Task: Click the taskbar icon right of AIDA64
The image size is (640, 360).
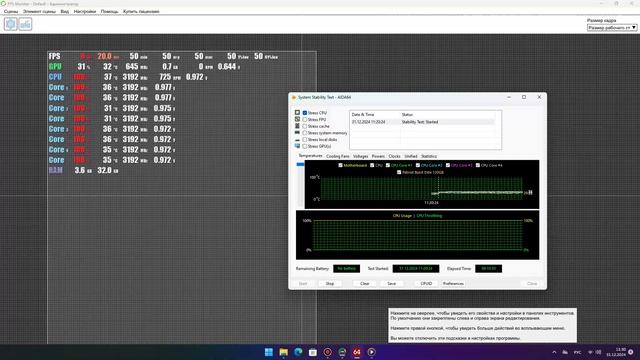Action: (371, 352)
